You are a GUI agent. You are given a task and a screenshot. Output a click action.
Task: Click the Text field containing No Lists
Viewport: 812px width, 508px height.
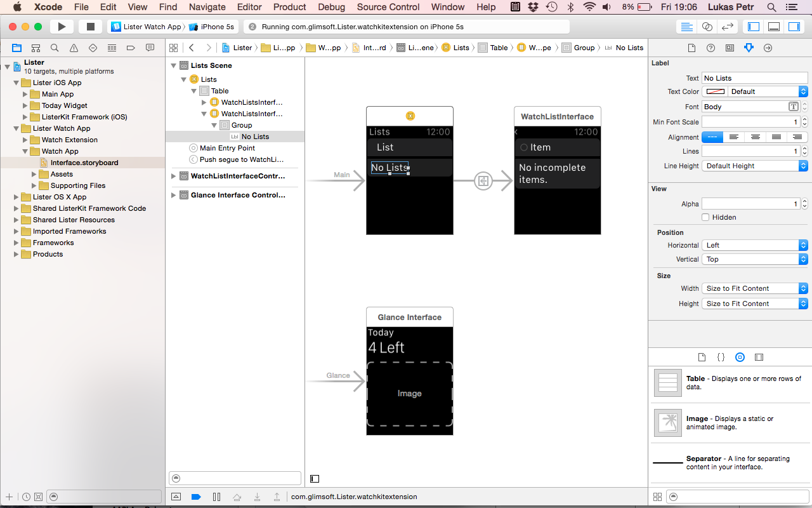click(754, 78)
